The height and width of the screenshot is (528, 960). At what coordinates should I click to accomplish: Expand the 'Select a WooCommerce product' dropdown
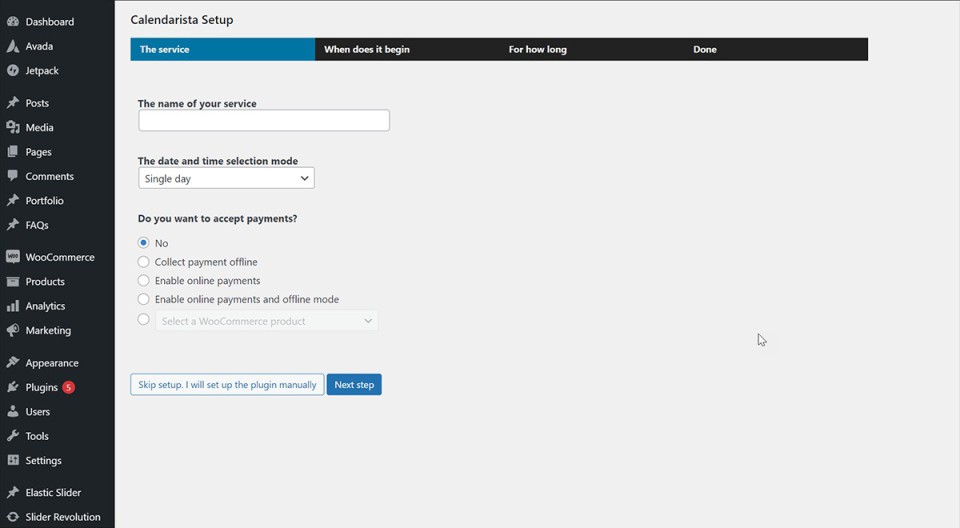(x=267, y=321)
